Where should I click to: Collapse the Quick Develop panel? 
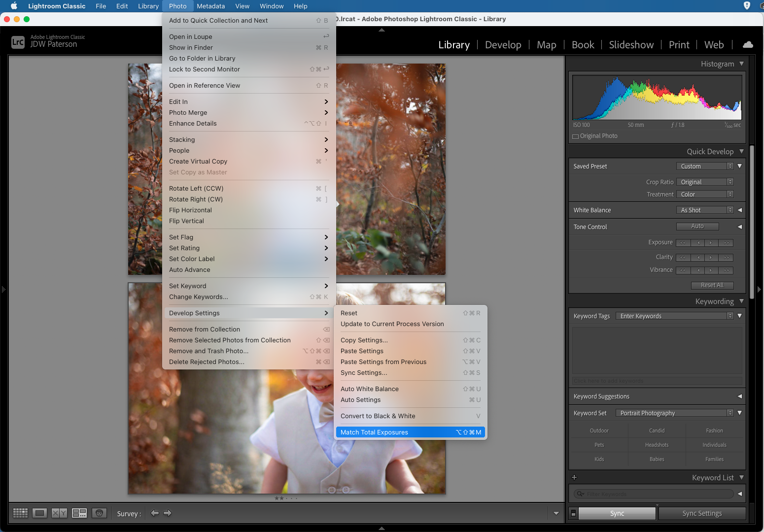click(741, 151)
